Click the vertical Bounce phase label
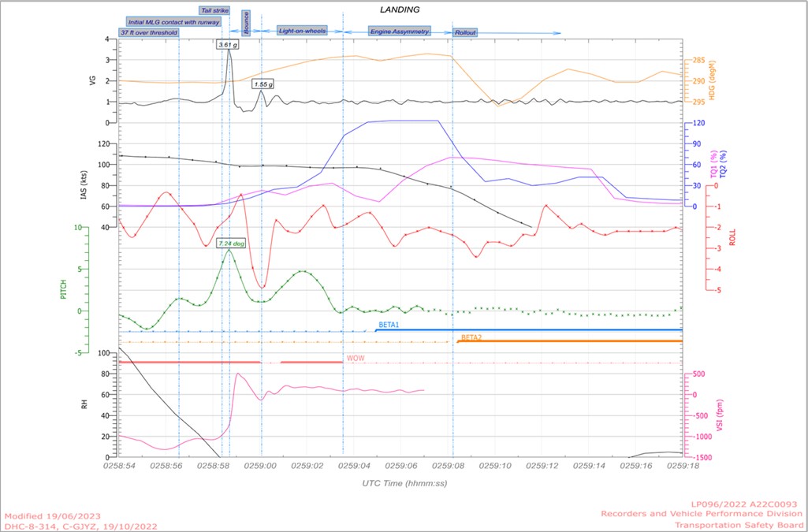This screenshot has height=532, width=808. coord(246,21)
